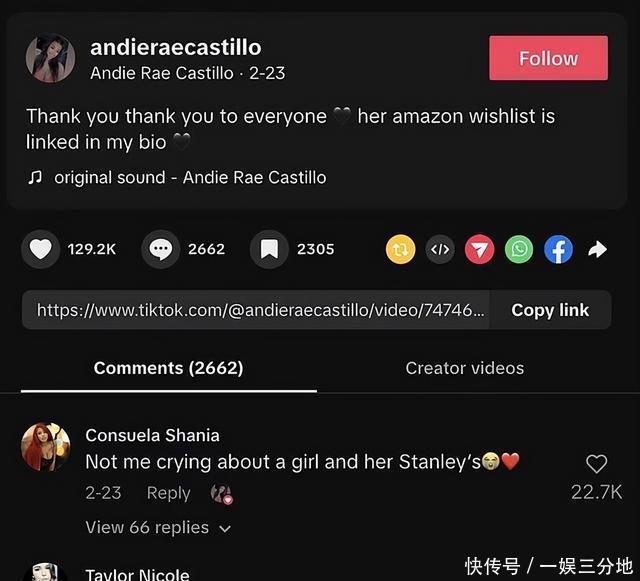Like the video with heart icon

click(40, 249)
